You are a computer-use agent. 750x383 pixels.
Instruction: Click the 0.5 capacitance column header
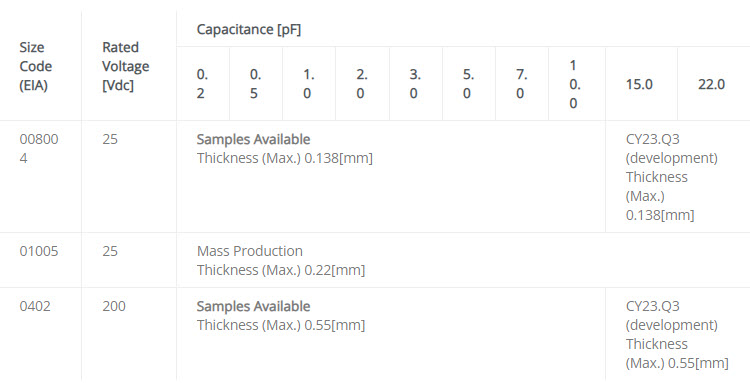(x=255, y=84)
